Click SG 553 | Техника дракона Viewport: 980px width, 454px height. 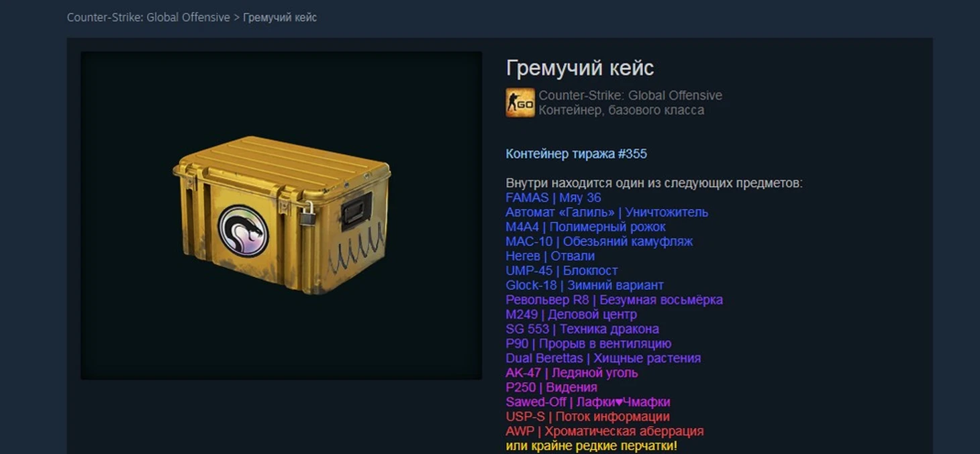click(x=582, y=329)
